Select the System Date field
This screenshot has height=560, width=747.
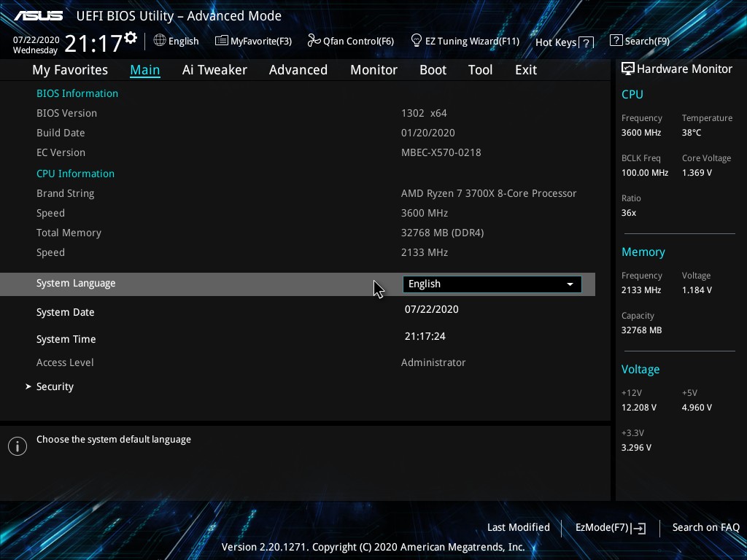click(x=432, y=309)
